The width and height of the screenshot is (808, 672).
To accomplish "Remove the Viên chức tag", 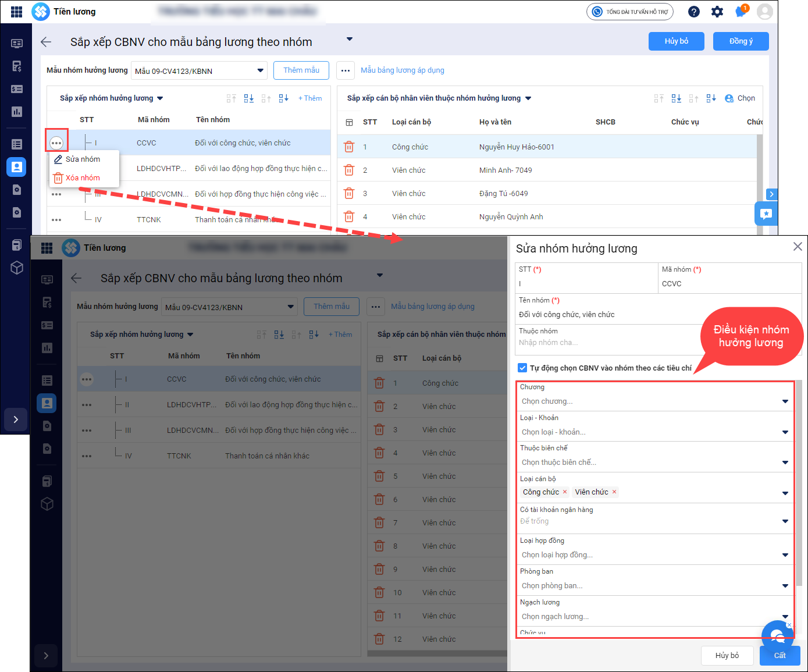I will coord(614,492).
